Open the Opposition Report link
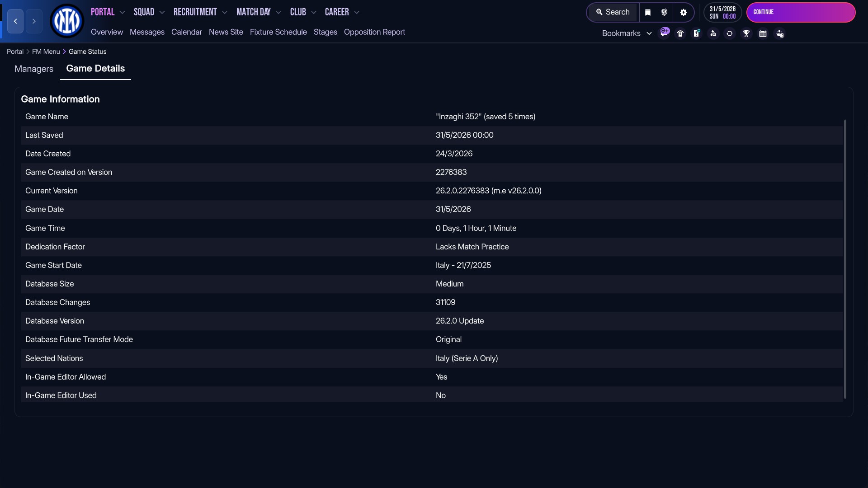The width and height of the screenshot is (868, 488). coord(374,32)
